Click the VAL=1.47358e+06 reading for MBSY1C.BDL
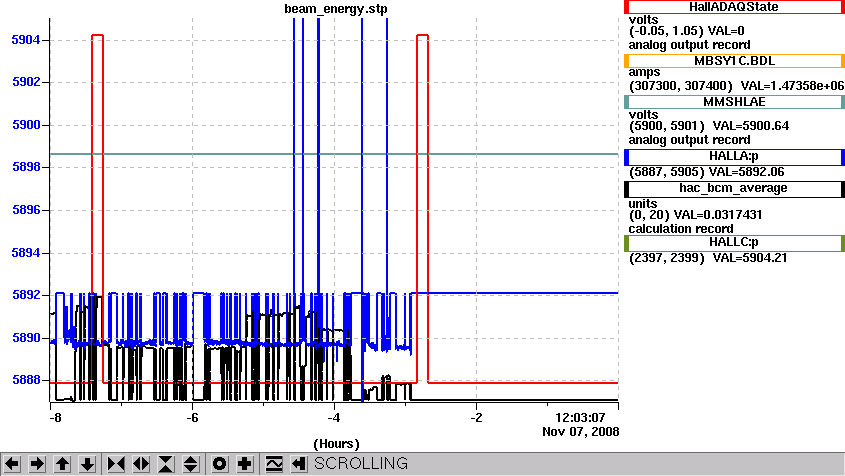This screenshot has height=476, width=845. tap(792, 86)
